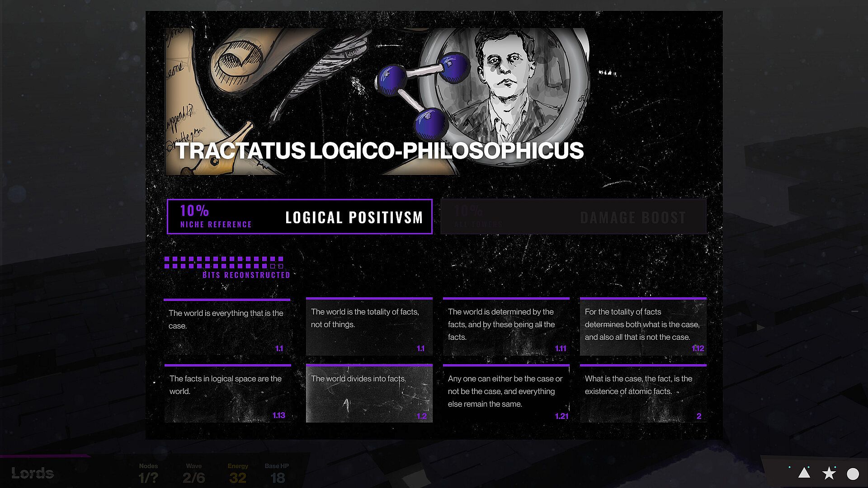Click the Wave 2/6 counter
Image resolution: width=868 pixels, height=488 pixels.
point(194,474)
